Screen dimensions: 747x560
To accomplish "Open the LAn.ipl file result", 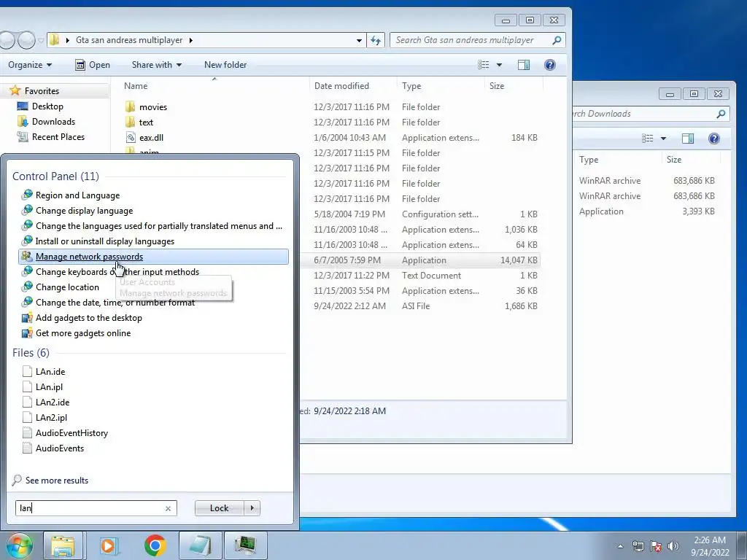I will tap(49, 387).
